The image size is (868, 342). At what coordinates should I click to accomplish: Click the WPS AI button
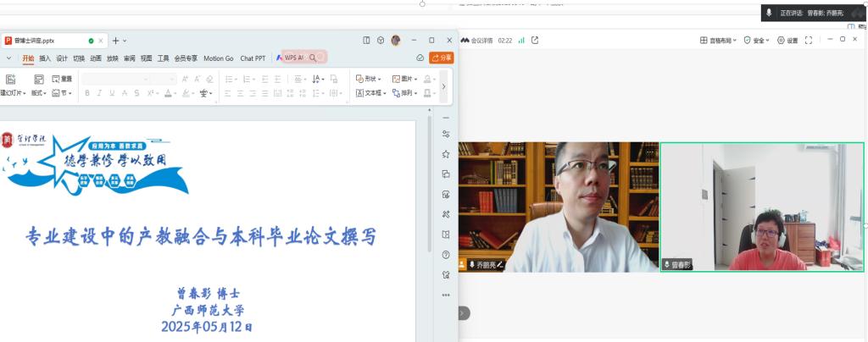tap(292, 58)
